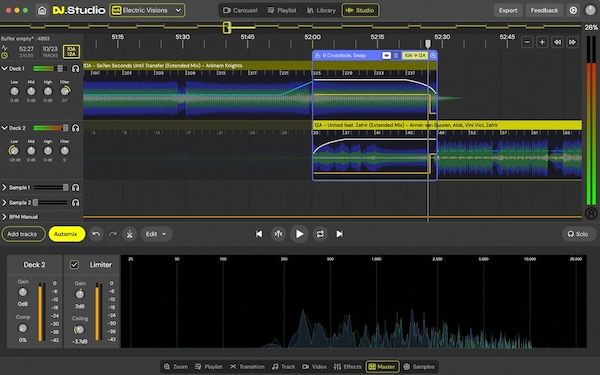
Task: Open the Effects bottom tab
Action: pyautogui.click(x=347, y=367)
